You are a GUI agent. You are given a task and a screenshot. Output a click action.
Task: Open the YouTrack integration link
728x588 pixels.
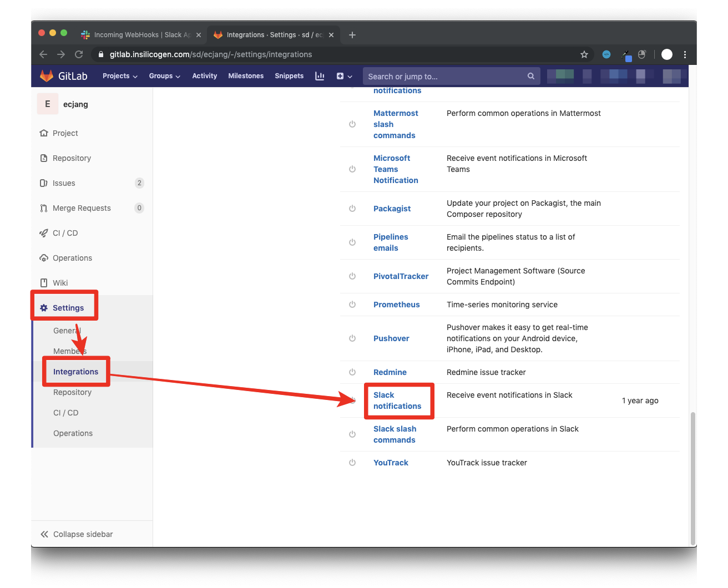(x=391, y=463)
